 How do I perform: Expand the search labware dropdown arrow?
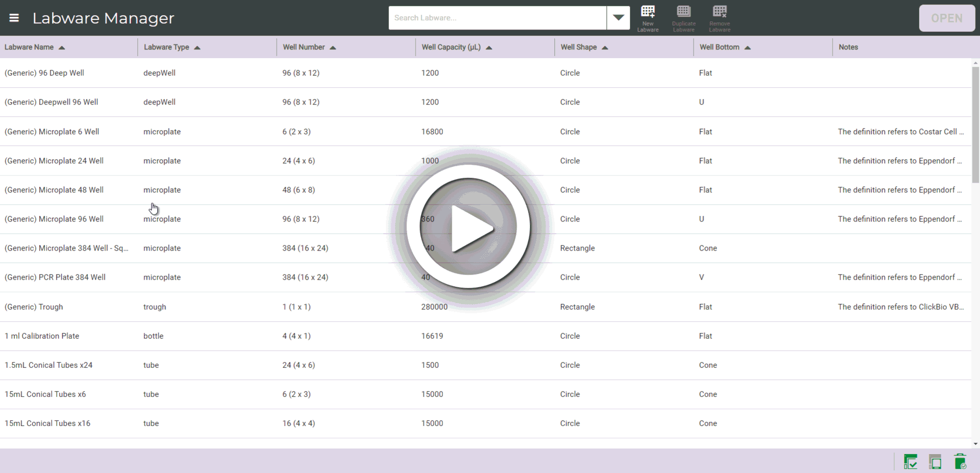(618, 18)
